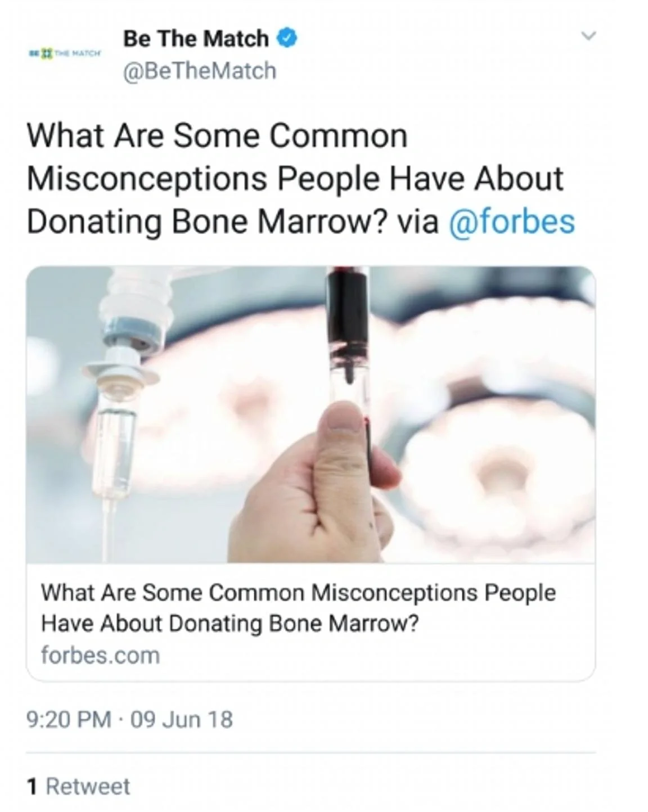The image size is (648, 812).
Task: Click "Donating Bone Marrow?" in tweet text
Action: (x=206, y=221)
